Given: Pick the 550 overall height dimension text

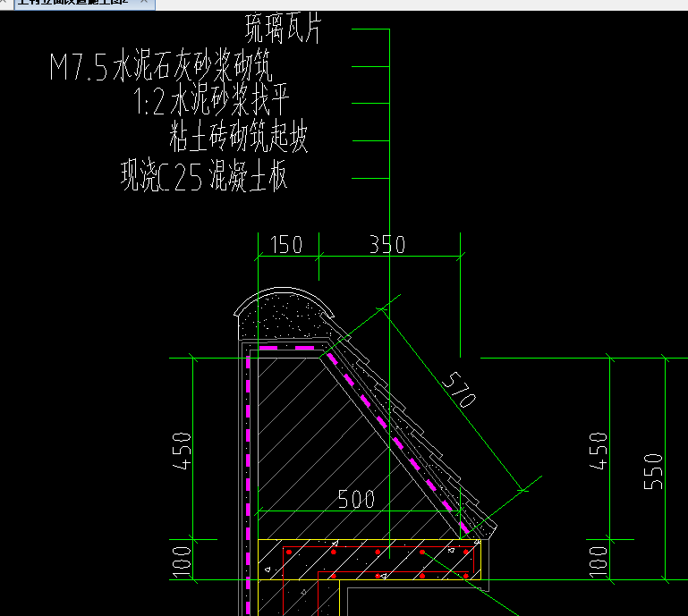Looking at the screenshot, I should tap(653, 472).
